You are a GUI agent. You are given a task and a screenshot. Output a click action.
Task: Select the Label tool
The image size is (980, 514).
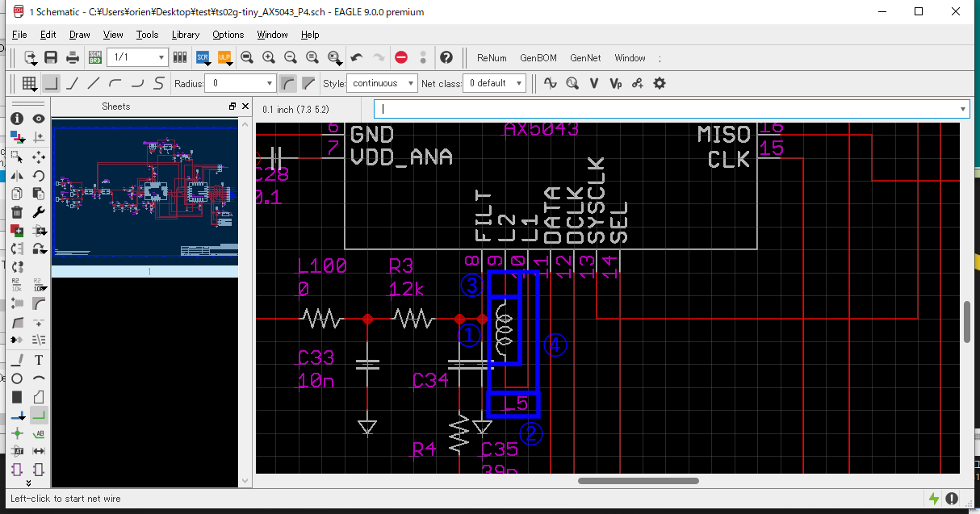click(38, 434)
